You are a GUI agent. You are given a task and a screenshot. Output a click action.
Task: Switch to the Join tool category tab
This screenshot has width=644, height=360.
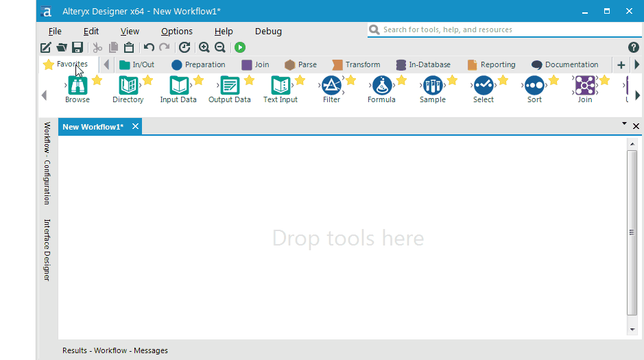pyautogui.click(x=255, y=64)
